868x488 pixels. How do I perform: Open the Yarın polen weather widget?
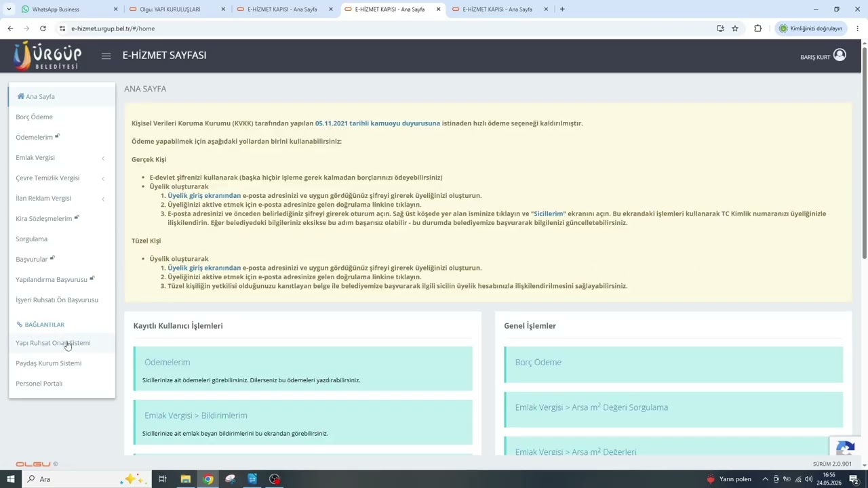coord(729,479)
